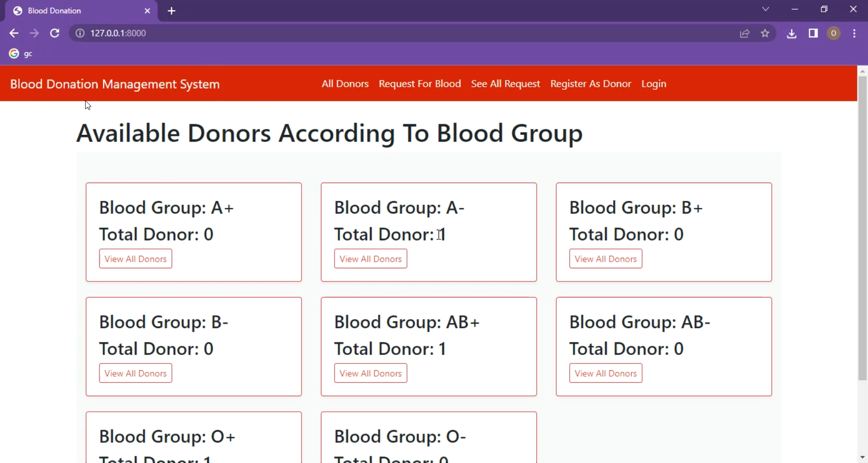Image resolution: width=868 pixels, height=463 pixels.
Task: Click the scrollbar down arrow
Action: (862, 457)
